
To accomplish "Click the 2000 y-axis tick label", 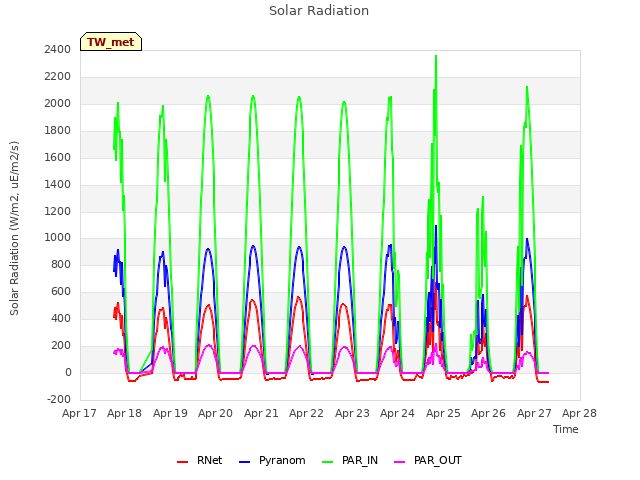I will [58, 103].
